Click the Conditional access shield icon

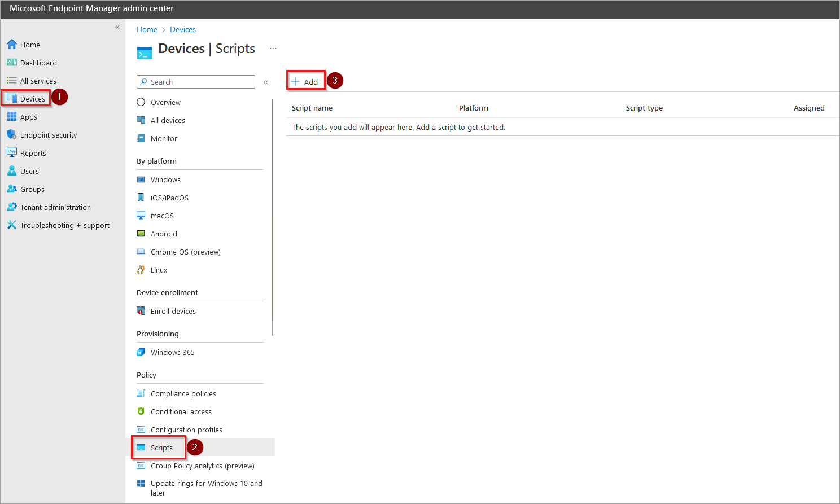(141, 411)
